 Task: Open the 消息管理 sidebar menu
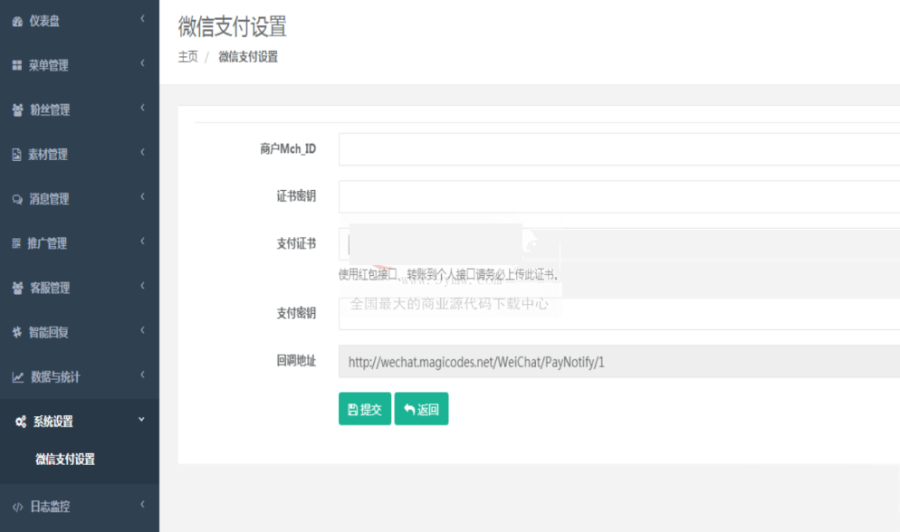[79, 199]
